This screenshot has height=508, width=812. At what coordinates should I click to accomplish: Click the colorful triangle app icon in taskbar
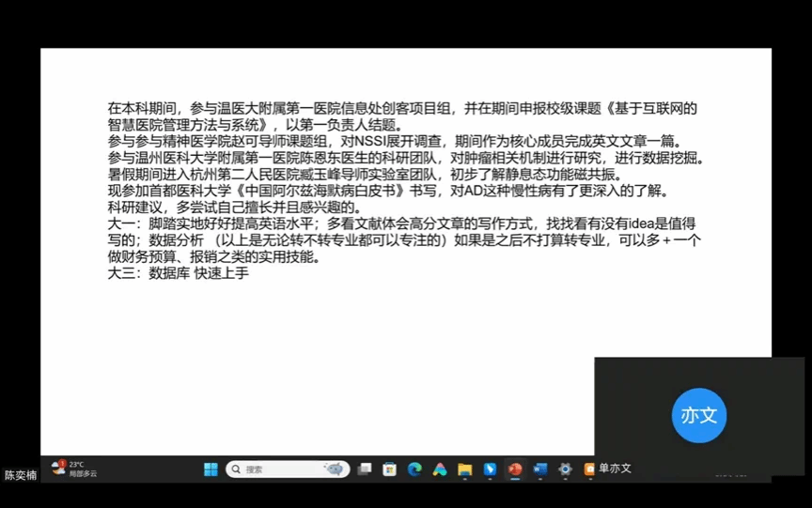(x=440, y=469)
